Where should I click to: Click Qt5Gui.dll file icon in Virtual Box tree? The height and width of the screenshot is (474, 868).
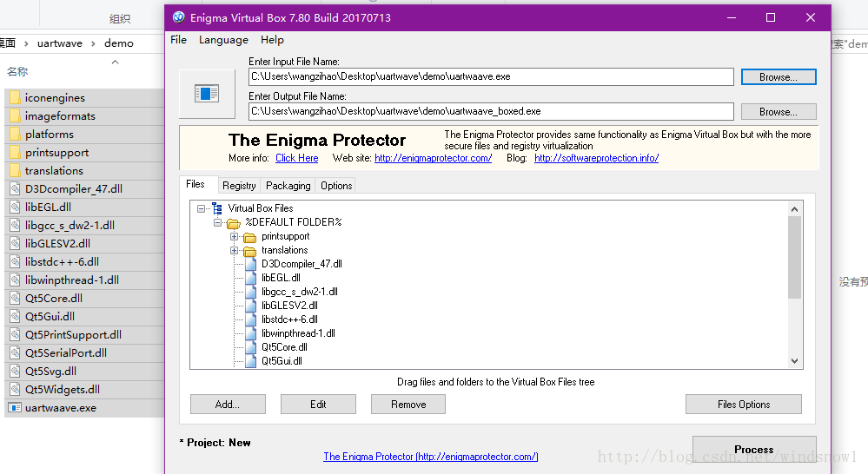(x=251, y=360)
